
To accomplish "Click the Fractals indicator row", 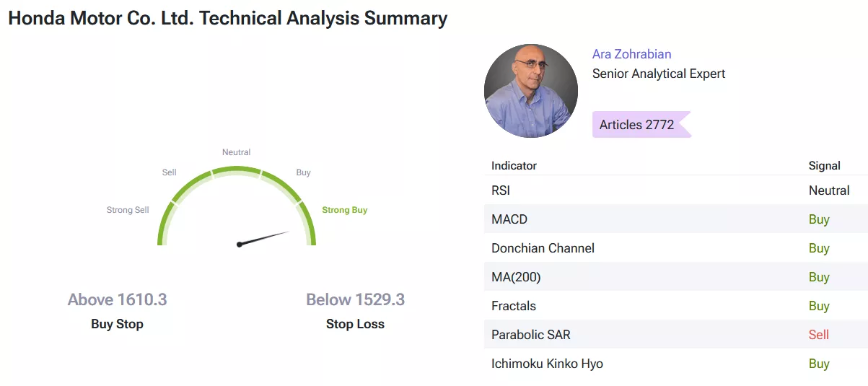I will [x=675, y=306].
